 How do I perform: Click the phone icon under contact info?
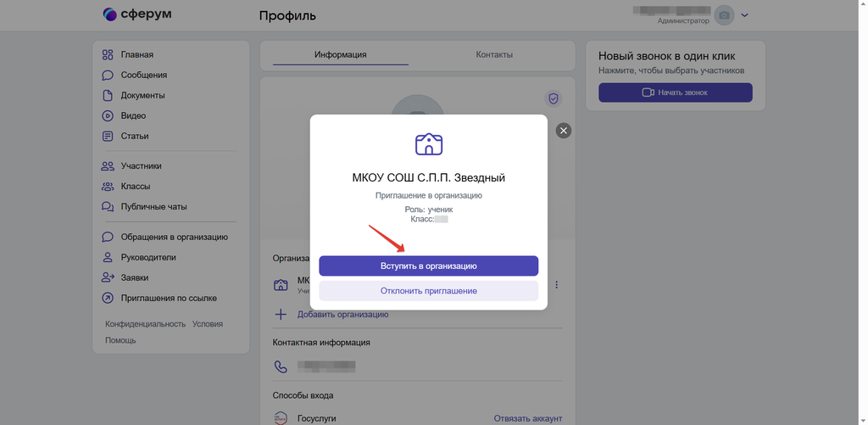point(281,367)
